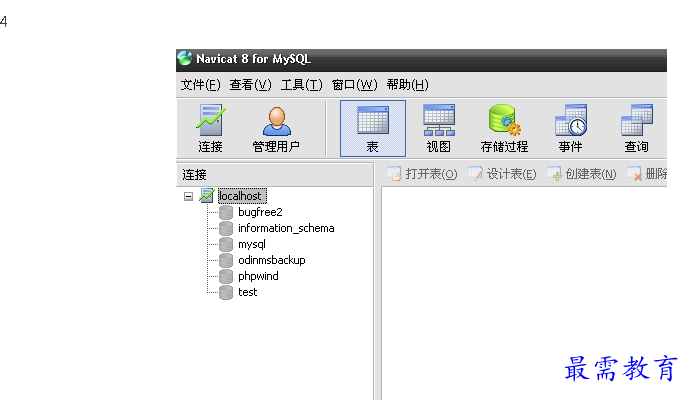Select the information_schema database name
686x400 pixels.
286,228
